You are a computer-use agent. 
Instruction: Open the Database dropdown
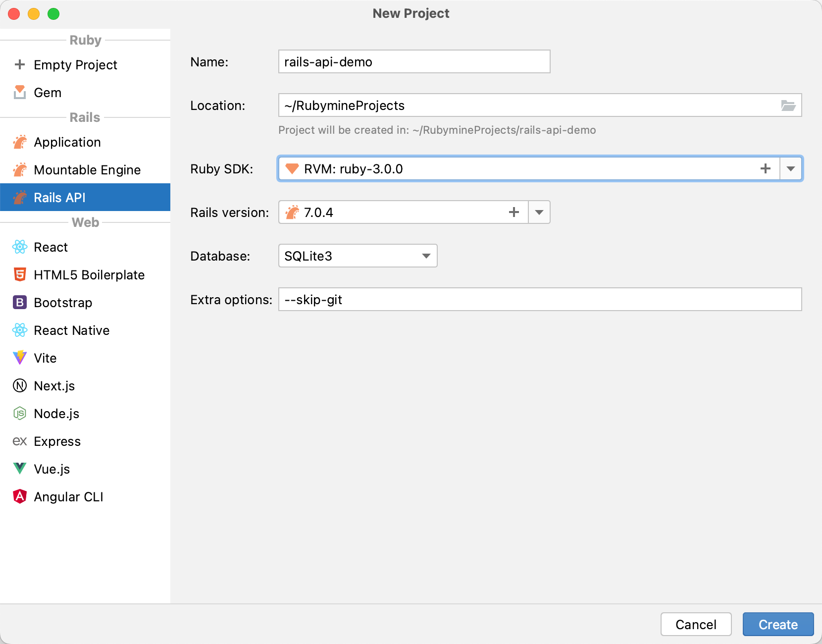coord(426,256)
